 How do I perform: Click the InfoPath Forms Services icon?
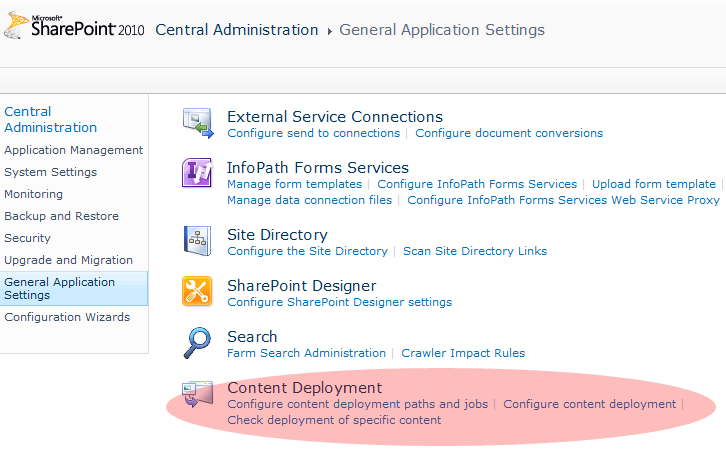click(x=197, y=175)
